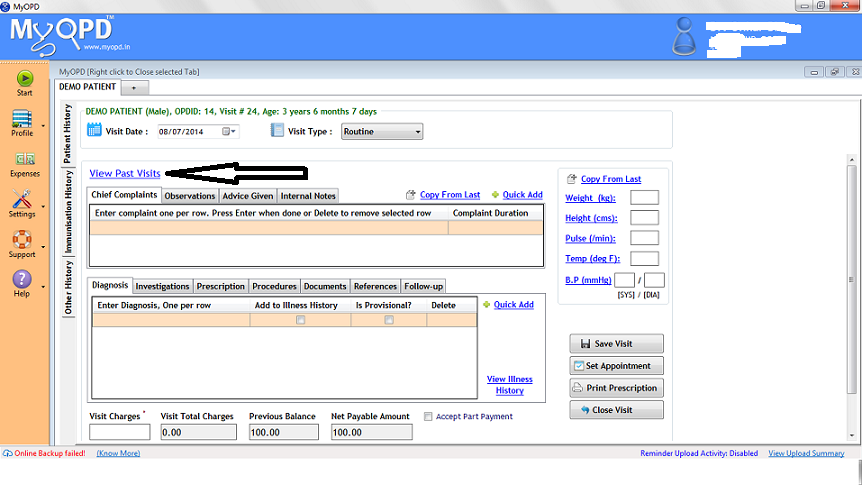Click green plus icon beside Diagnosis Quick Add
This screenshot has width=862, height=485.
tap(487, 305)
